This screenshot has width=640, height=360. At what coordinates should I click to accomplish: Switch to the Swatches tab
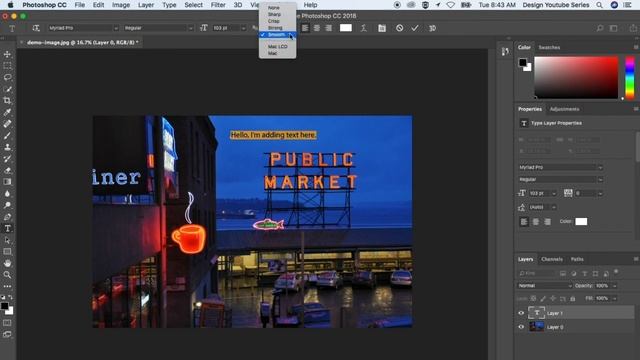[x=549, y=47]
